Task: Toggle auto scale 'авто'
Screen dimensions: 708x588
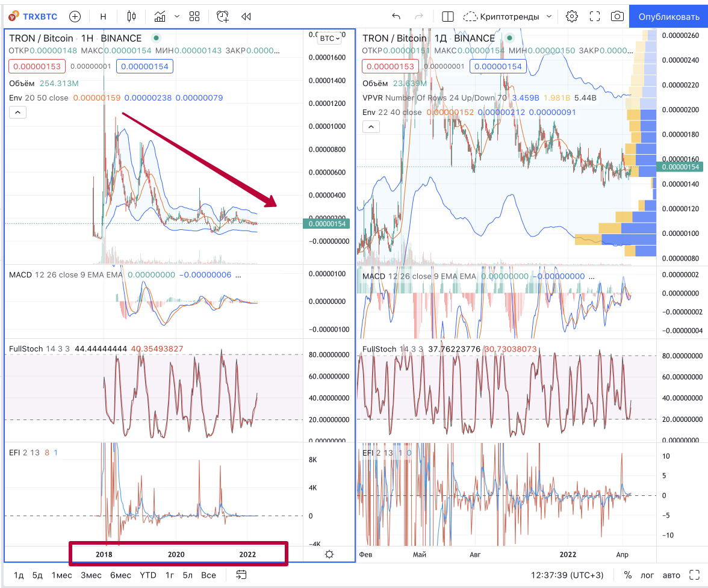Action: click(671, 575)
